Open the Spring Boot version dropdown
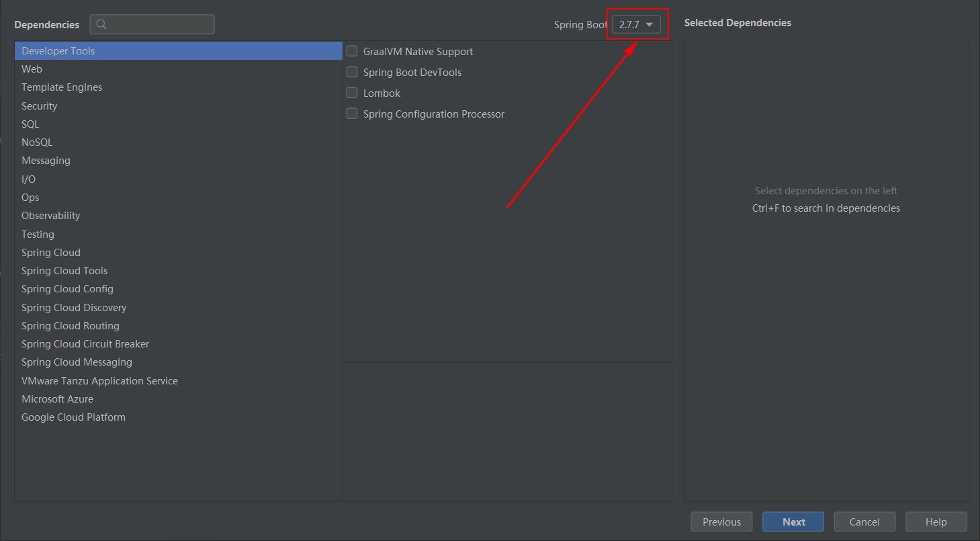Screen dimensions: 980x541 click(636, 24)
